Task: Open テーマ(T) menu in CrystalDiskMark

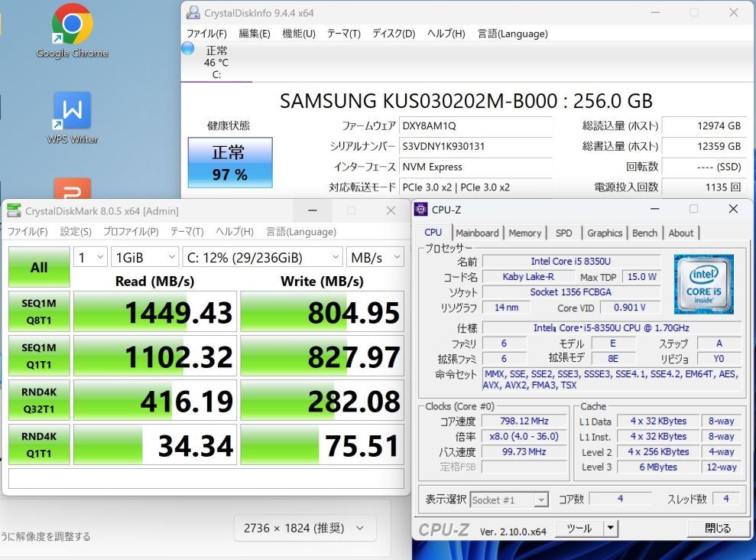Action: point(187,232)
